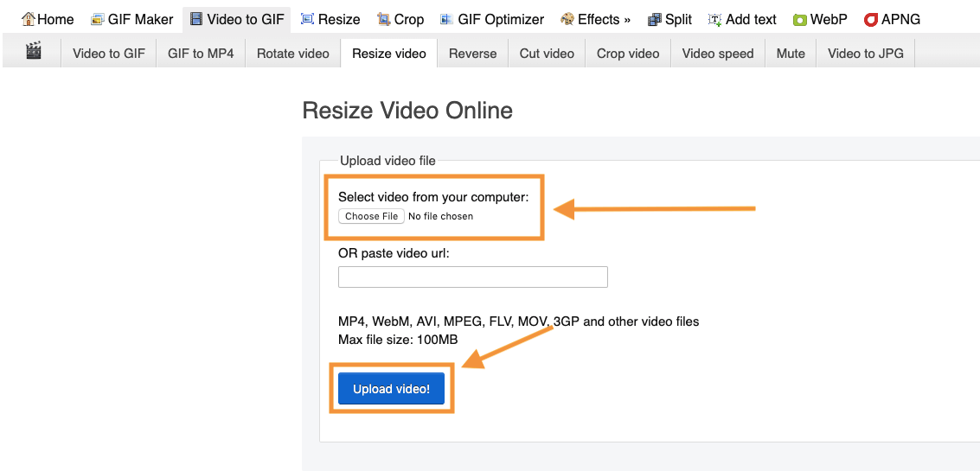
Task: Click the blue Upload video! button
Action: pos(391,389)
